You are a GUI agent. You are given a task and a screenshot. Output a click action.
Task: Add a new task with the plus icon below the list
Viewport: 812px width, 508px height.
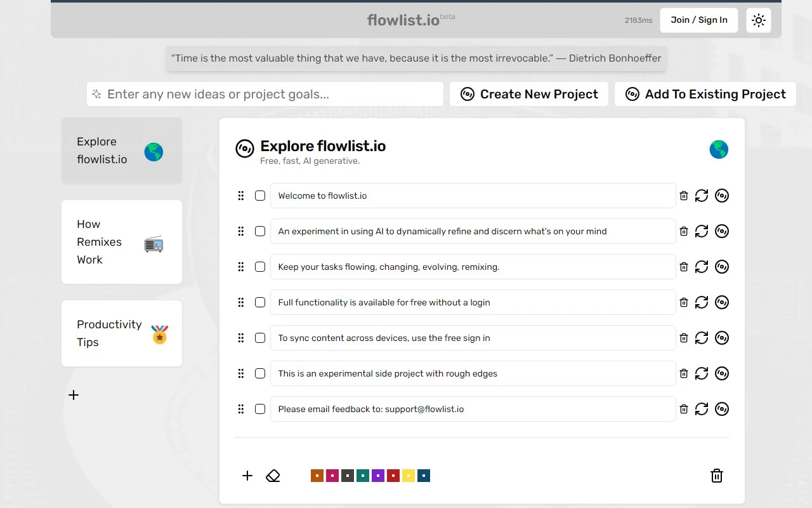[247, 476]
